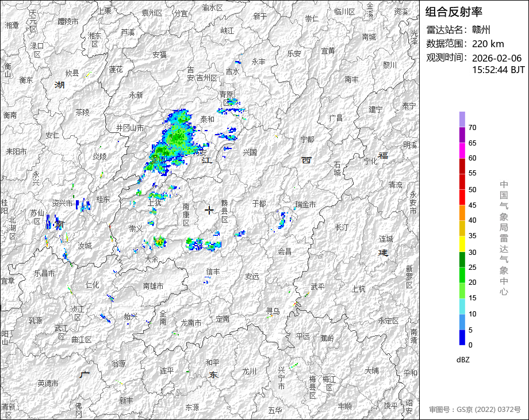This screenshot has height=420, width=529.
Task: Click the 龙南市 map label
Action: pyautogui.click(x=191, y=323)
